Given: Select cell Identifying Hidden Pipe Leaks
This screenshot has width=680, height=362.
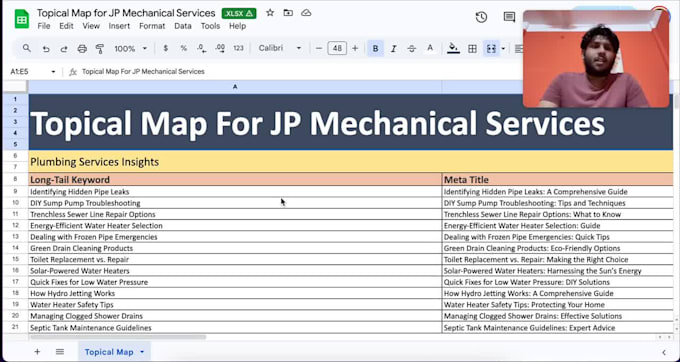Looking at the screenshot, I should 235,192.
